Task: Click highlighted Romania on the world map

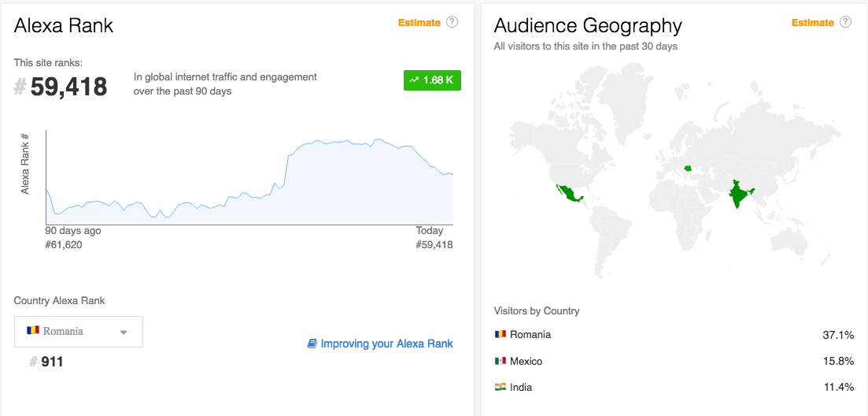Action: [689, 168]
